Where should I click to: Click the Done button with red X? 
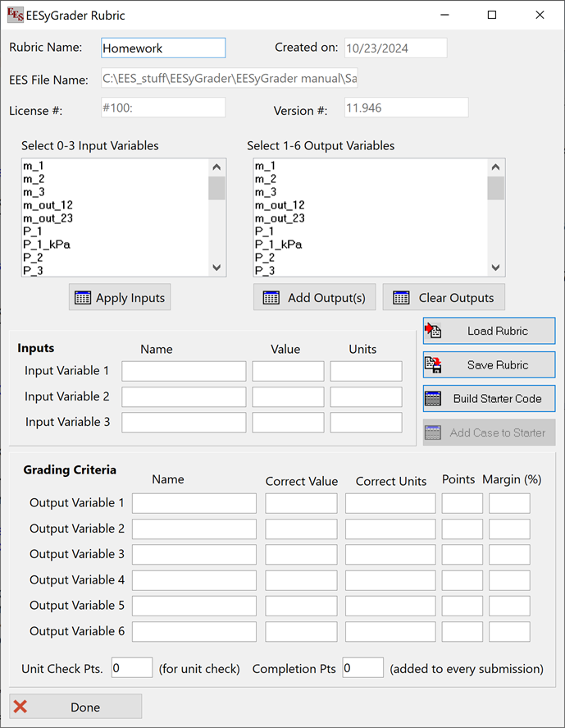pos(75,707)
